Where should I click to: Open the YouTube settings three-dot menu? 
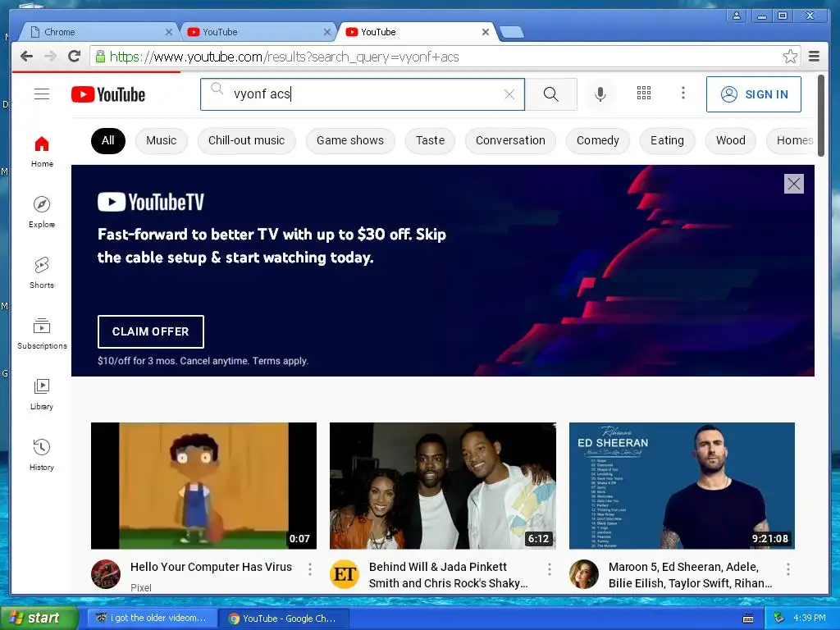[683, 94]
